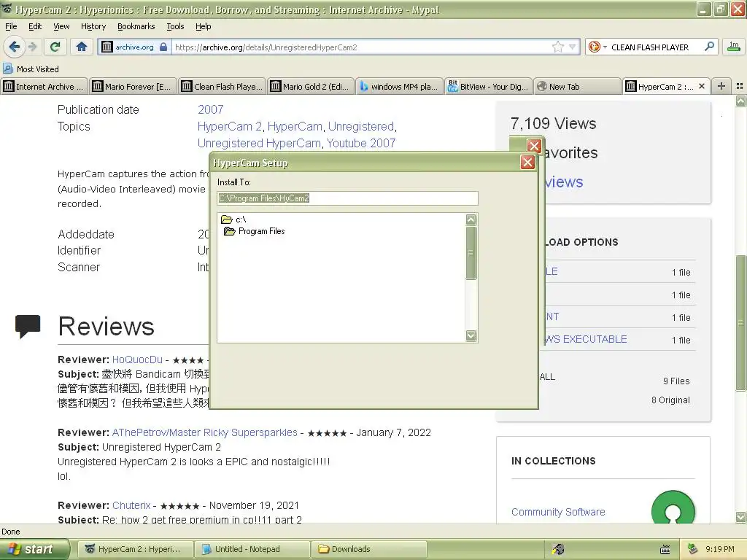The image size is (747, 560).
Task: Open the Help menu
Action: tap(203, 26)
